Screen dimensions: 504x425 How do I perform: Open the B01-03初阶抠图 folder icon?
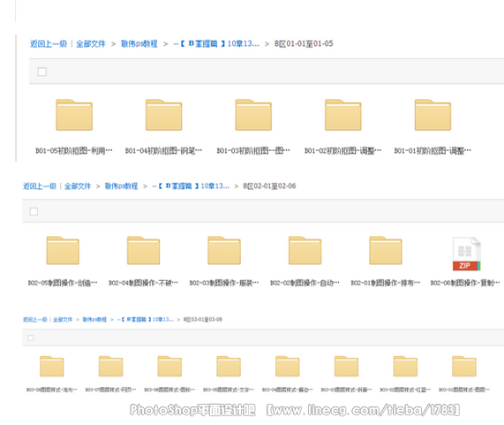pyautogui.click(x=253, y=115)
